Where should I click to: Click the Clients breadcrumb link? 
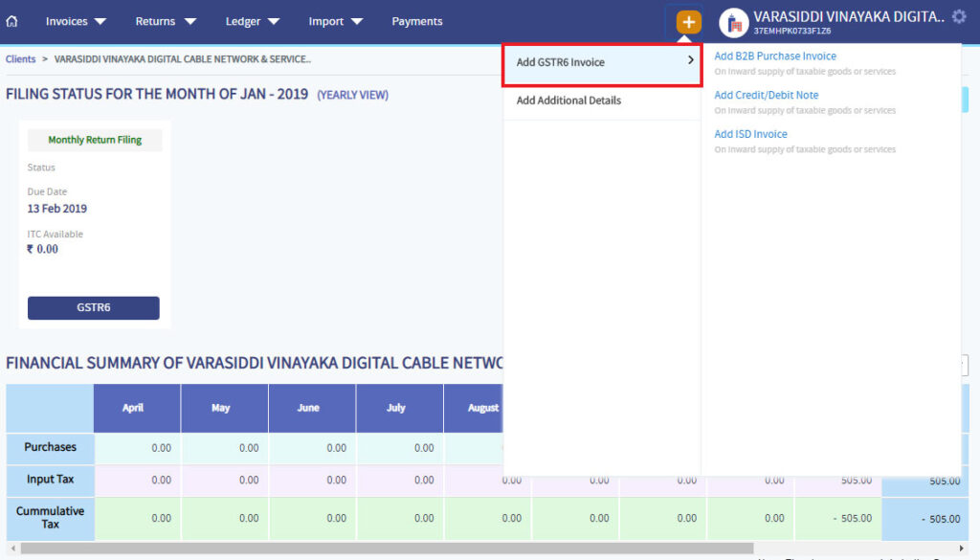(x=20, y=58)
